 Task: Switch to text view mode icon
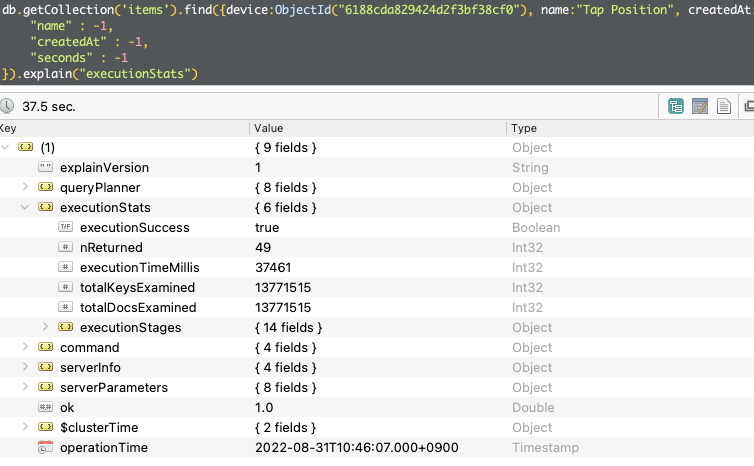[724, 106]
